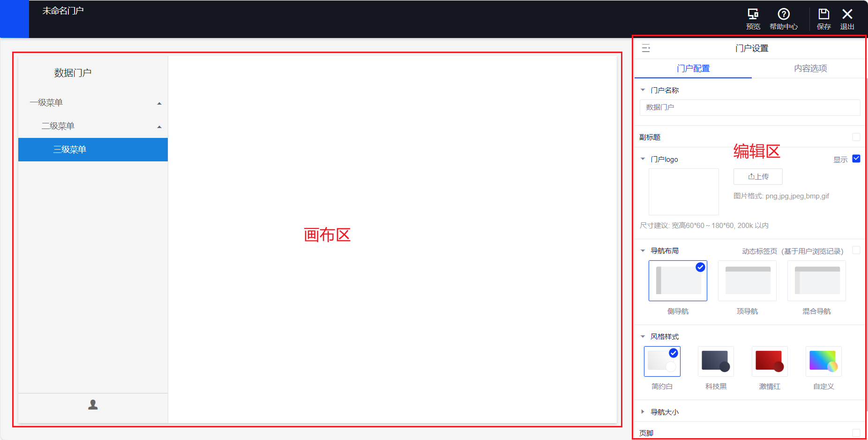Switch to the portal config (门户配置) tab
The image size is (868, 440).
[693, 68]
